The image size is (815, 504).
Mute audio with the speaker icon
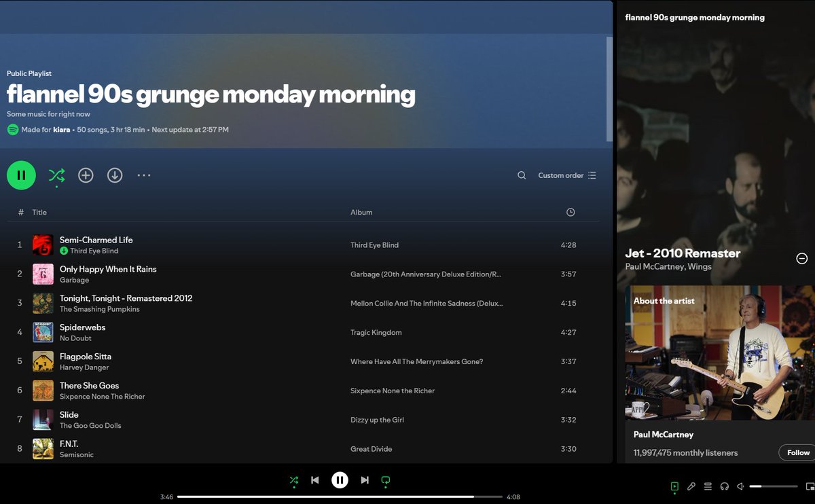pyautogui.click(x=741, y=486)
